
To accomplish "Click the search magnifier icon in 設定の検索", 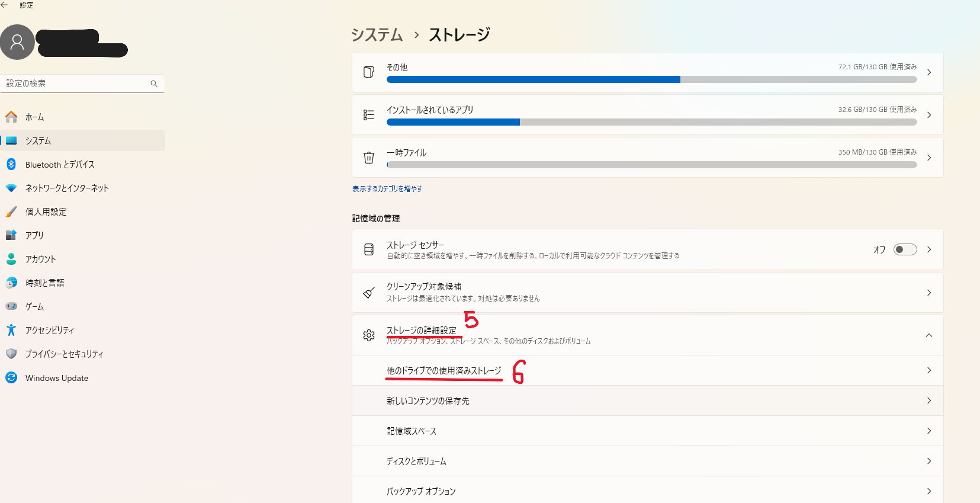I will click(x=154, y=84).
